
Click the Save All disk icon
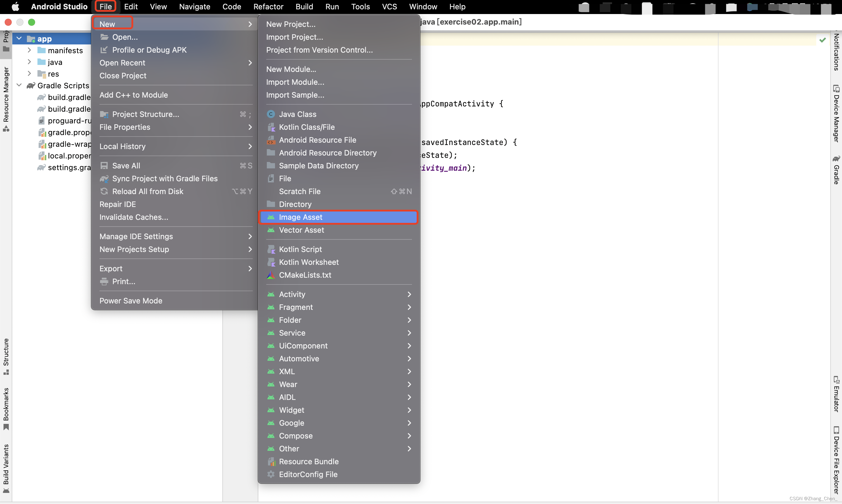[104, 166]
